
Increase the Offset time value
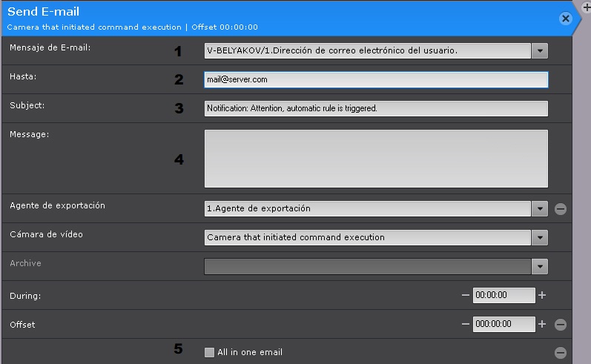pyautogui.click(x=542, y=324)
